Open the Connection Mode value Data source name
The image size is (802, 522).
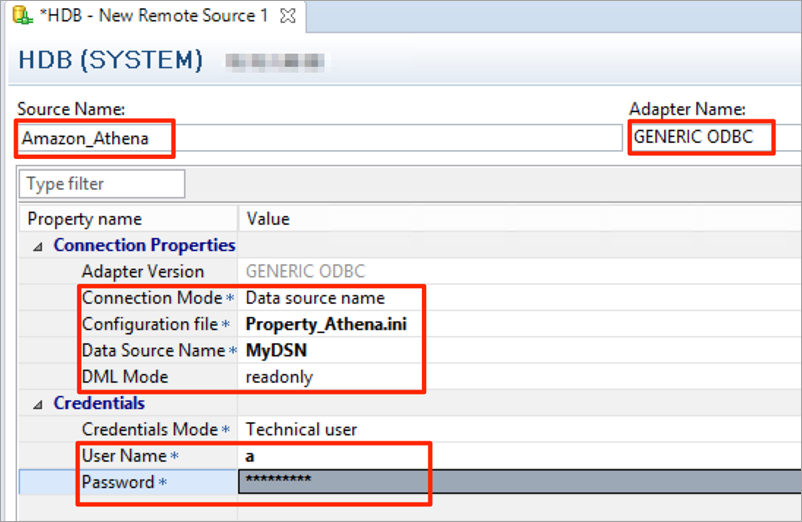[315, 298]
